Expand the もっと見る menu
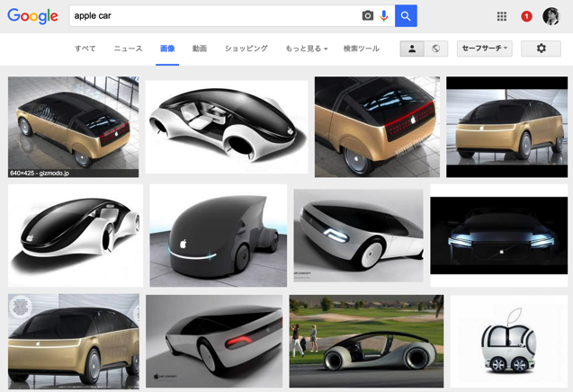Image resolution: width=573 pixels, height=392 pixels. coord(306,49)
